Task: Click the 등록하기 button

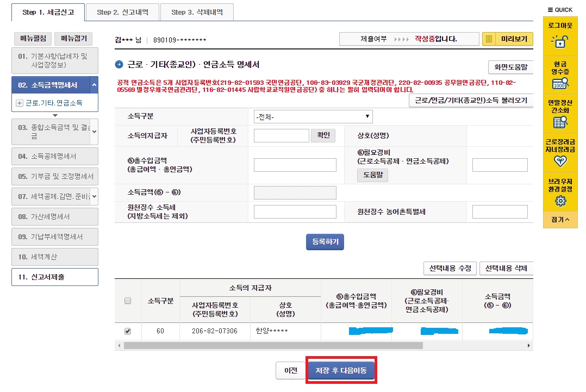Action: pos(325,242)
